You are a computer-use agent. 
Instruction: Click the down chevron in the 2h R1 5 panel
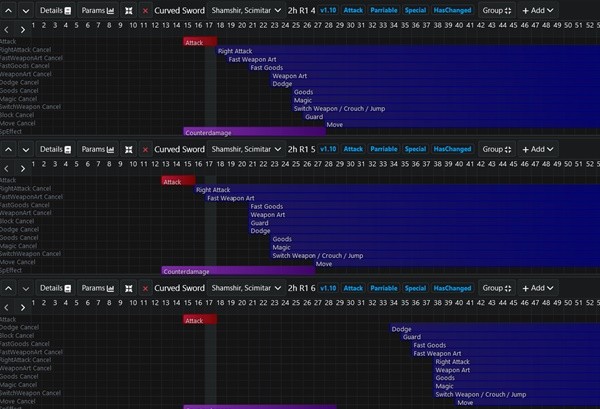[26, 149]
